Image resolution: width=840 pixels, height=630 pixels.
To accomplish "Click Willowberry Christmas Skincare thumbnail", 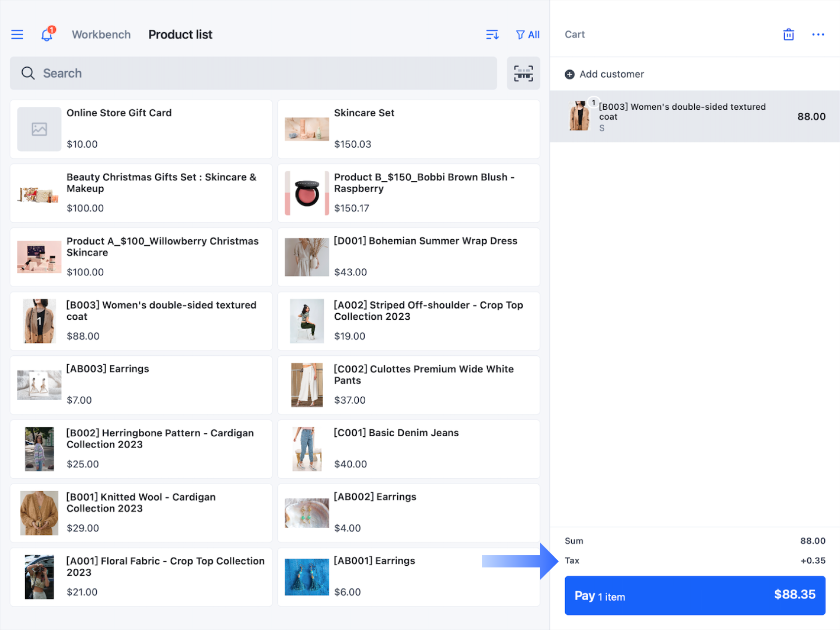I will [x=40, y=257].
